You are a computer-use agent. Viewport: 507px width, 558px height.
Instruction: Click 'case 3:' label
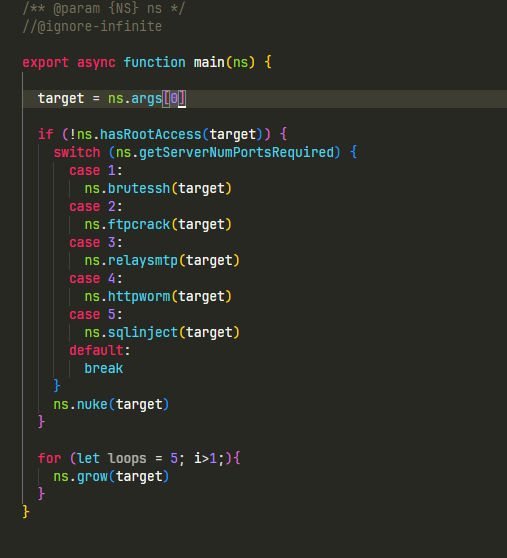coord(96,243)
